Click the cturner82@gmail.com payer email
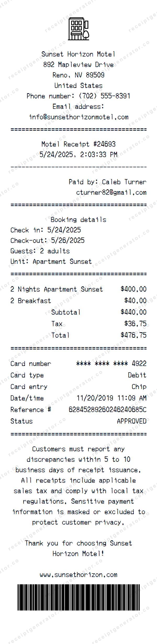This screenshot has height=644, width=157. (x=111, y=192)
